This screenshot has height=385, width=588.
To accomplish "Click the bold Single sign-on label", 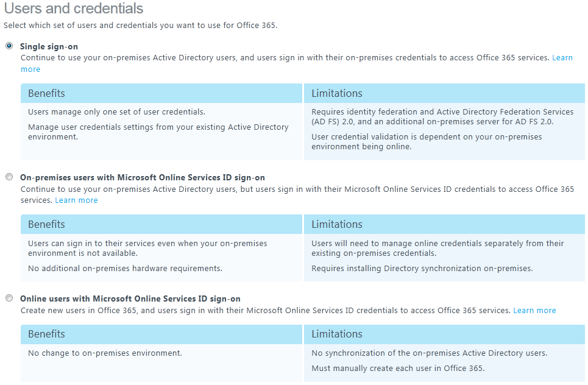I will [49, 46].
